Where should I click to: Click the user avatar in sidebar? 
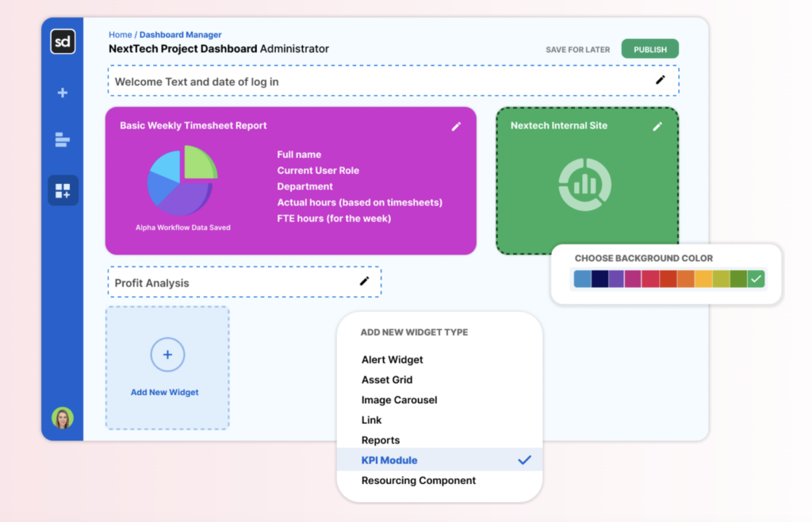tap(63, 418)
